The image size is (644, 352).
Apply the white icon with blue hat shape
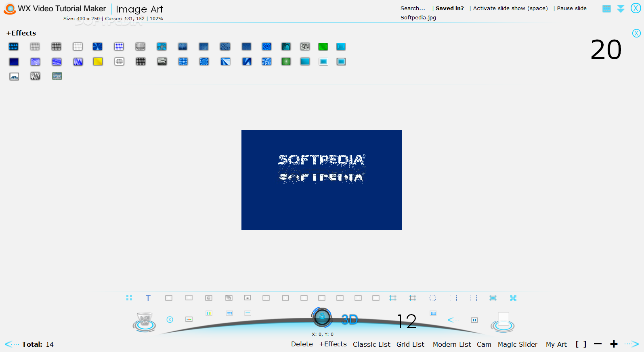[x=14, y=76]
